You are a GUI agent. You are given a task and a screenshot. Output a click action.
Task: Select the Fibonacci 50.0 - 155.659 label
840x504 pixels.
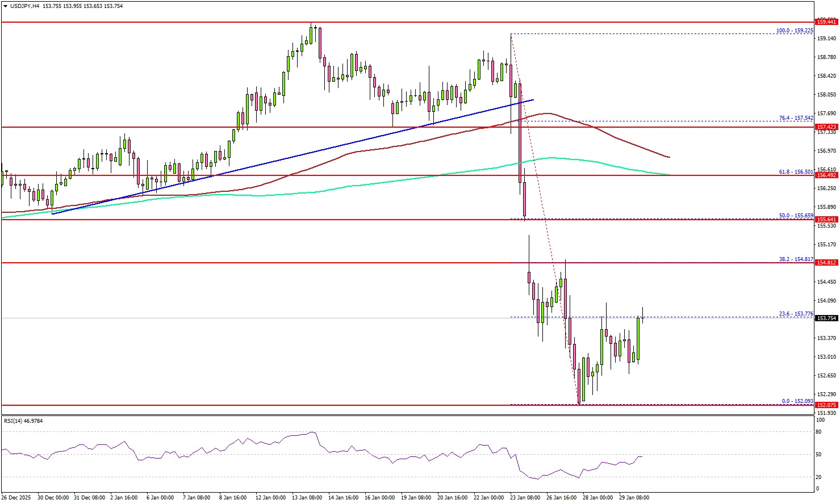click(796, 216)
